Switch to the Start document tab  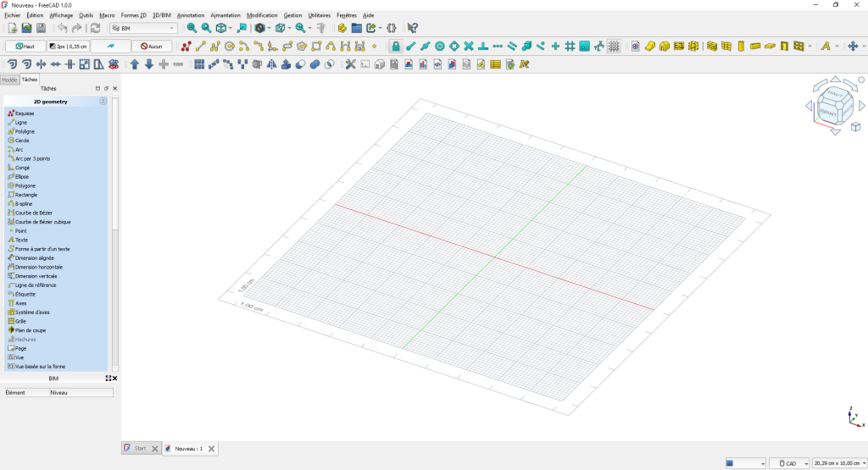click(x=141, y=449)
